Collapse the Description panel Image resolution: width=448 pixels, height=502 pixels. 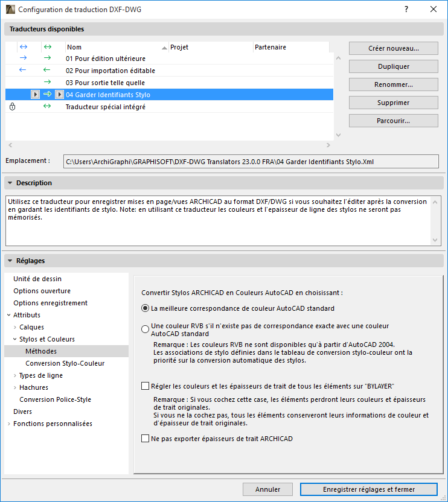(x=10, y=183)
